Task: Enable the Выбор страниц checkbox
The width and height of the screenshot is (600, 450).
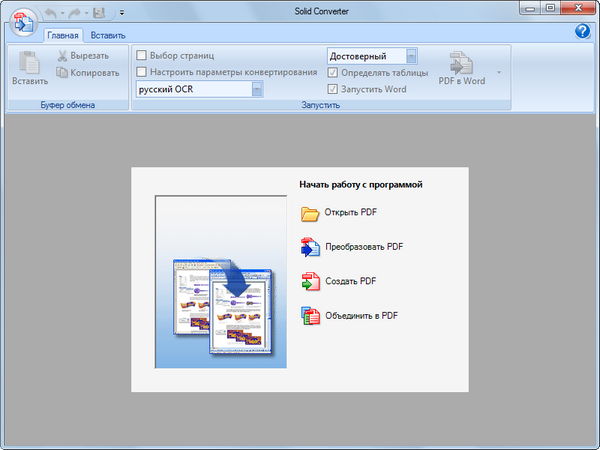Action: pos(142,56)
